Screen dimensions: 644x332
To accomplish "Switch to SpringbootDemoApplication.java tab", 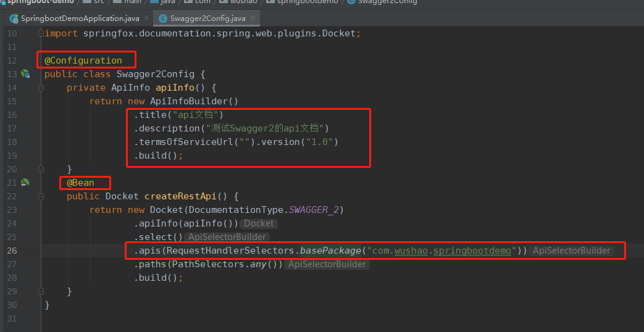I will pyautogui.click(x=79, y=19).
